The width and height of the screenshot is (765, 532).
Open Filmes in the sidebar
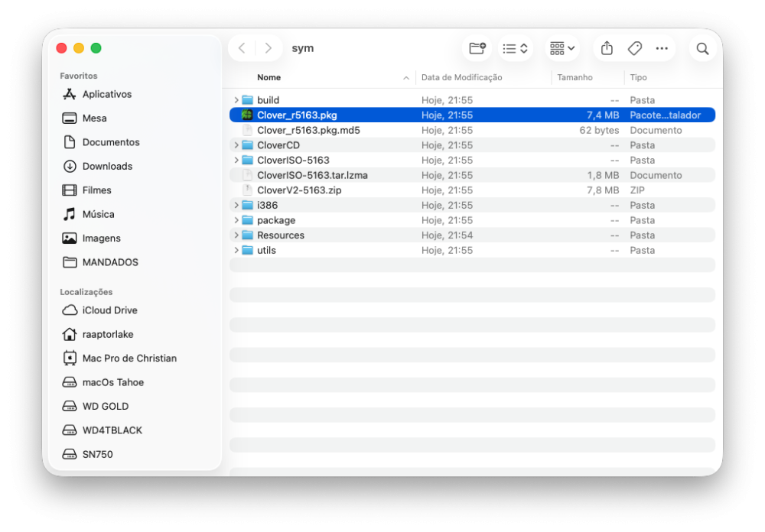click(96, 190)
